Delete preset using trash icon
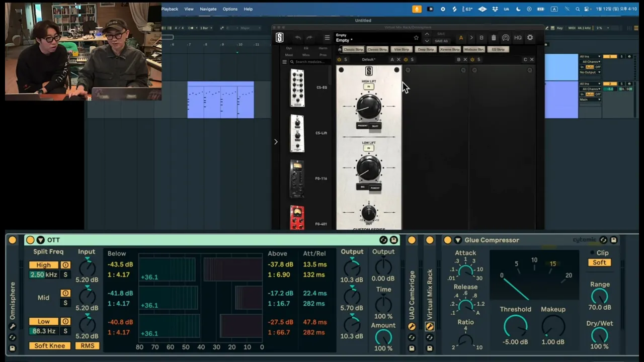The image size is (644, 362). pos(494,38)
